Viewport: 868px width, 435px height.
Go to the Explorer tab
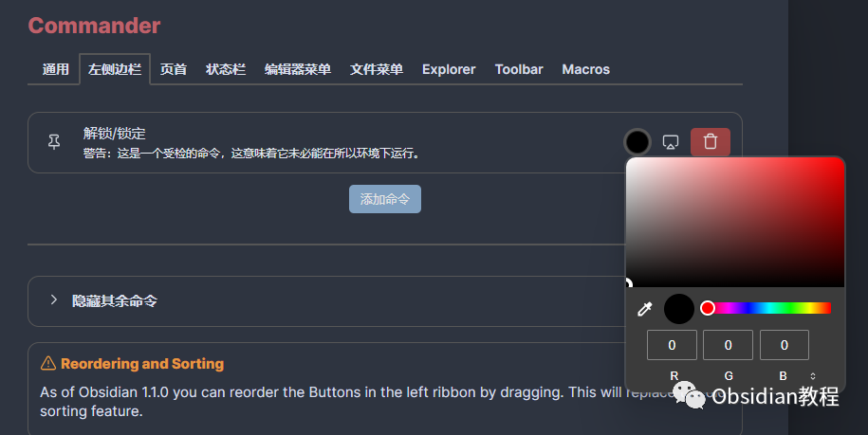[449, 69]
